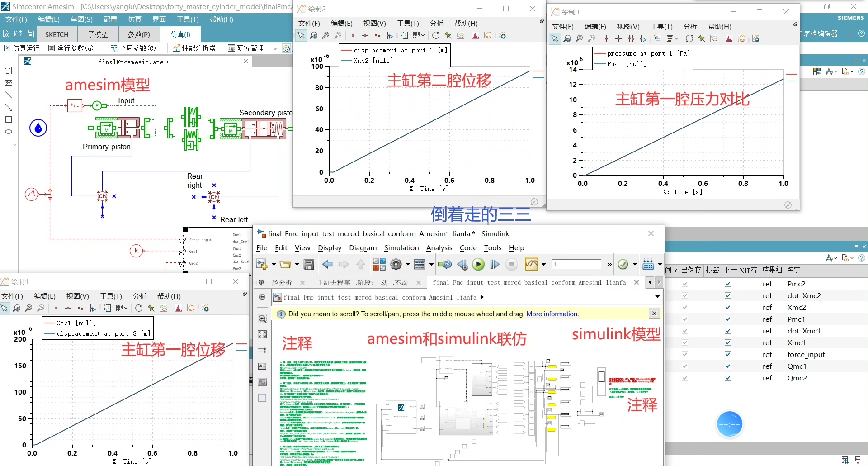Click 仿真运行 run simulation button

point(22,48)
